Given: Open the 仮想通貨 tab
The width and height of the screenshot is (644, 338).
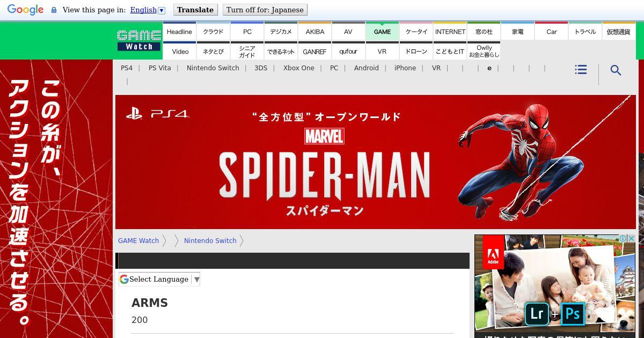Looking at the screenshot, I should pyautogui.click(x=619, y=32).
